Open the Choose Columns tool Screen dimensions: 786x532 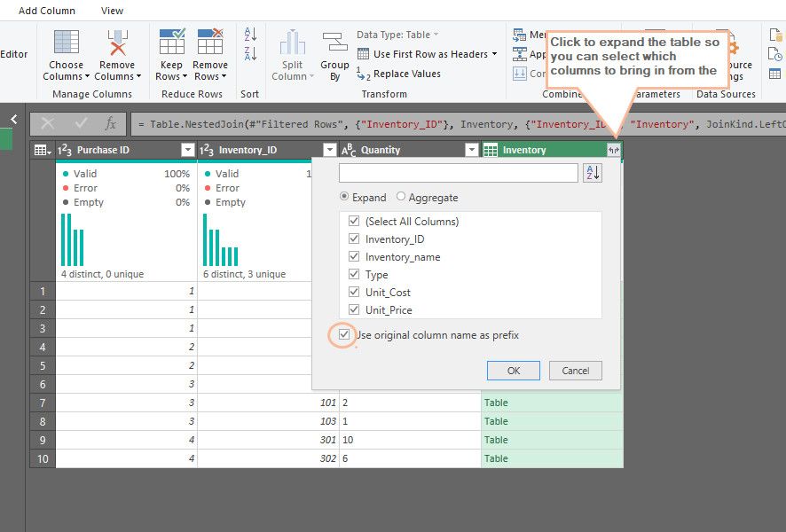click(x=66, y=55)
